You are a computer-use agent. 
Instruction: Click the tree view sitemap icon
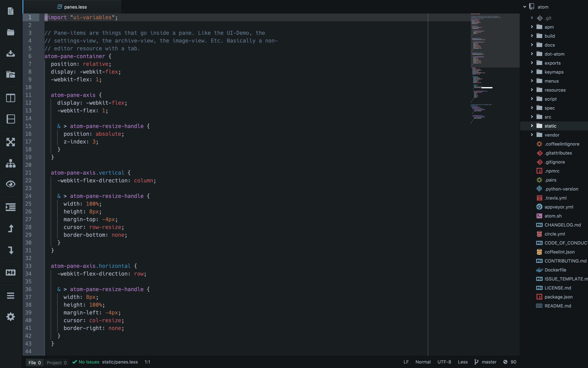coord(10,163)
